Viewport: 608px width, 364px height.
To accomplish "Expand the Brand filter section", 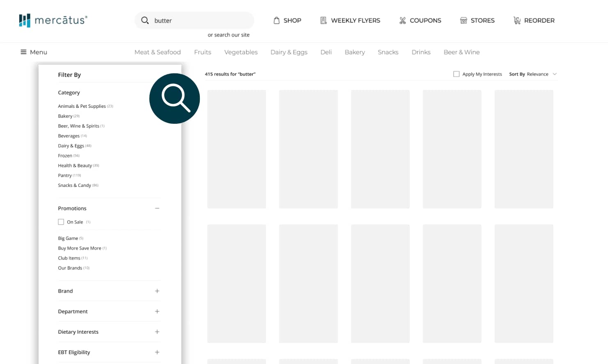I will click(157, 291).
